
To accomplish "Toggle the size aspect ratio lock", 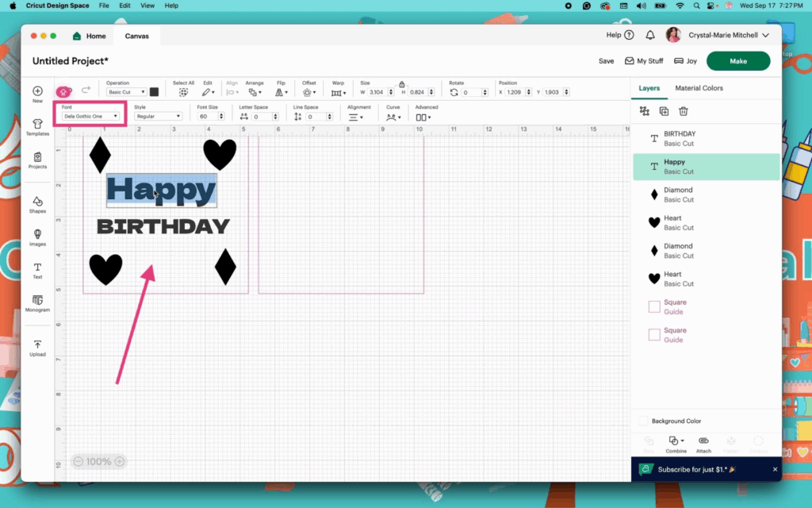I will (402, 84).
